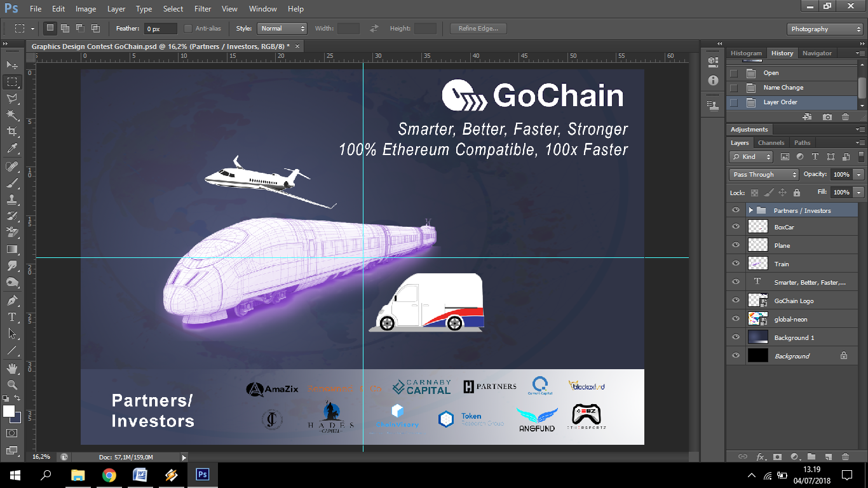Screen dimensions: 868x488
Task: Toggle Partners / Investors group visibility
Action: click(736, 210)
